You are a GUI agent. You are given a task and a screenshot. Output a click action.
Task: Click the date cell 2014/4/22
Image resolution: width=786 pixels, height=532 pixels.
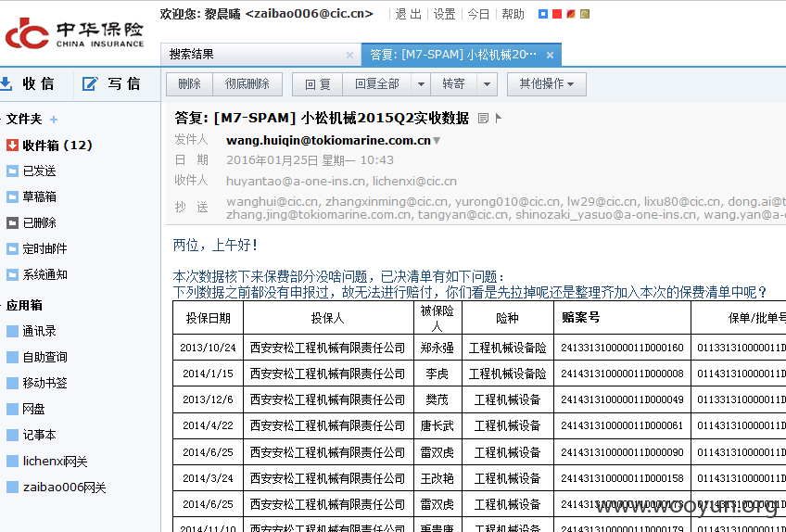[208, 425]
